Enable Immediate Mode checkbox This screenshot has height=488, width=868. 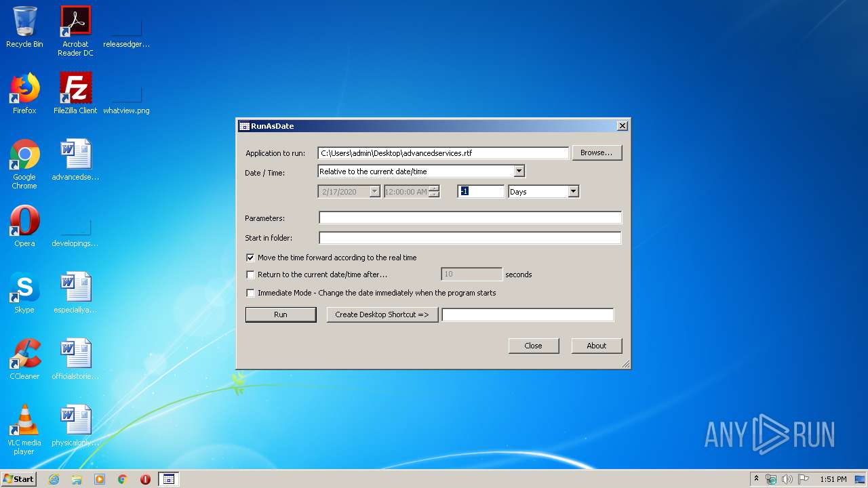(250, 293)
